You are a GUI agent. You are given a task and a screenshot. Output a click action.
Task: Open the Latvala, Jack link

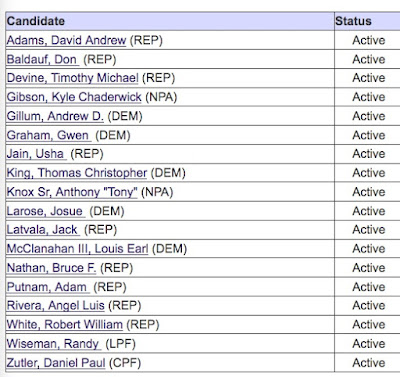pyautogui.click(x=43, y=230)
